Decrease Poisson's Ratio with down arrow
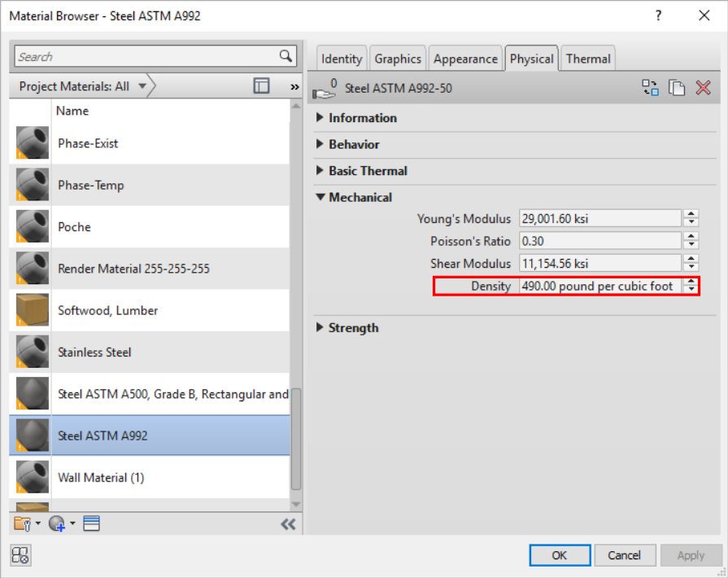Screen dimensions: 728x578 [691, 245]
